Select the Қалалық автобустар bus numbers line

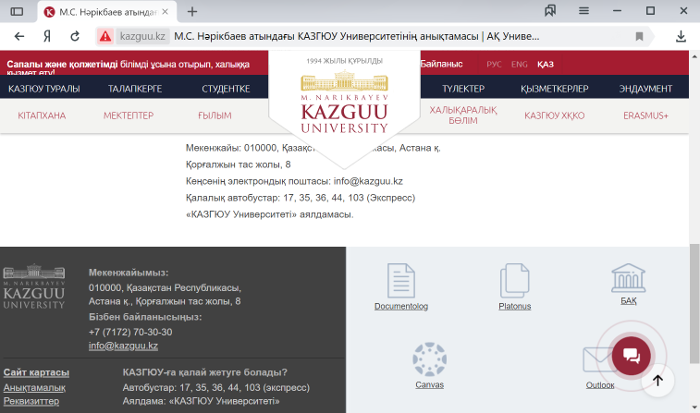(300, 198)
